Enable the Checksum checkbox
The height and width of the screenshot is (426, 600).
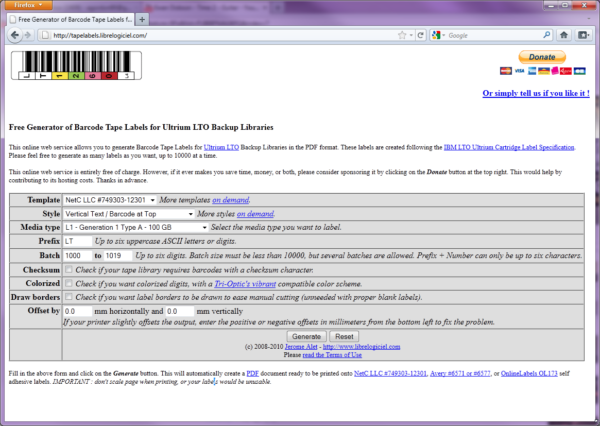[x=68, y=269]
